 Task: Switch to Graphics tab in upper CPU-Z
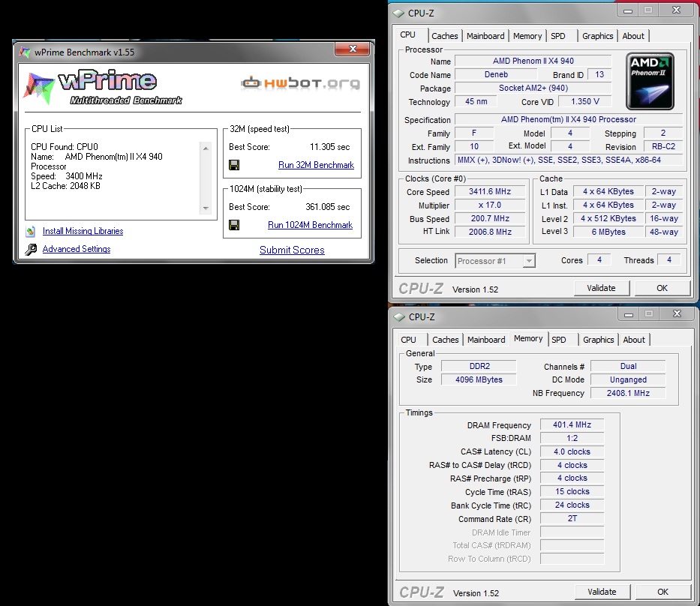coord(598,36)
